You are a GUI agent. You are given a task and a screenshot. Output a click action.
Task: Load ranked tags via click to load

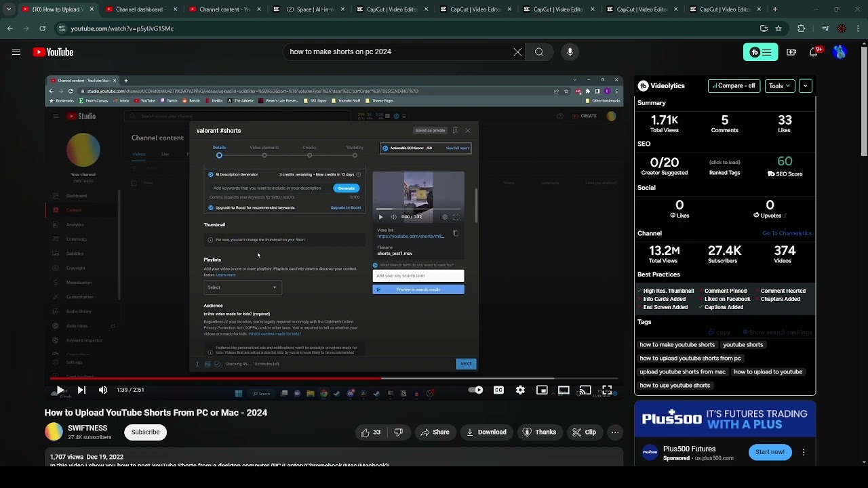point(724,163)
